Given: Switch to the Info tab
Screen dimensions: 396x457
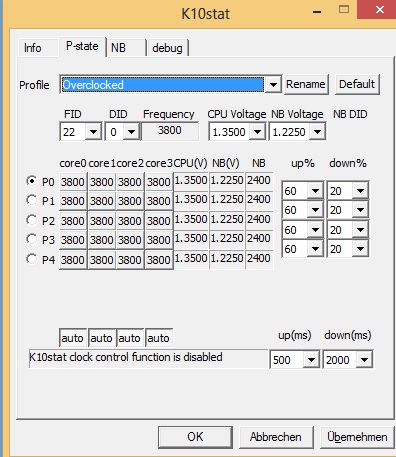Looking at the screenshot, I should (37, 48).
